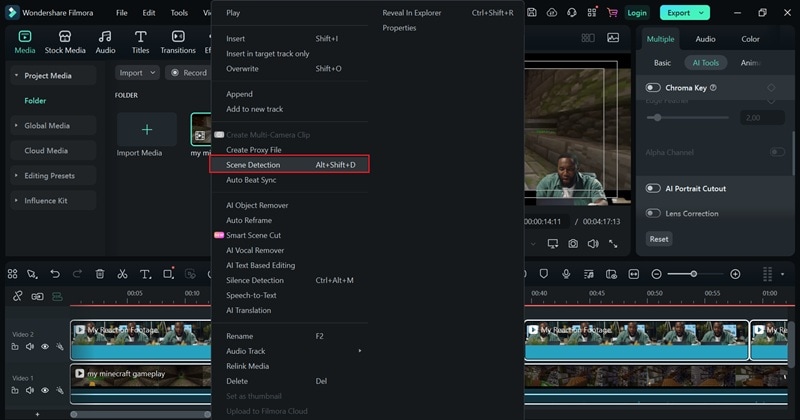800x420 pixels.
Task: Hide the Video 1 track with eye icon
Action: 45,390
